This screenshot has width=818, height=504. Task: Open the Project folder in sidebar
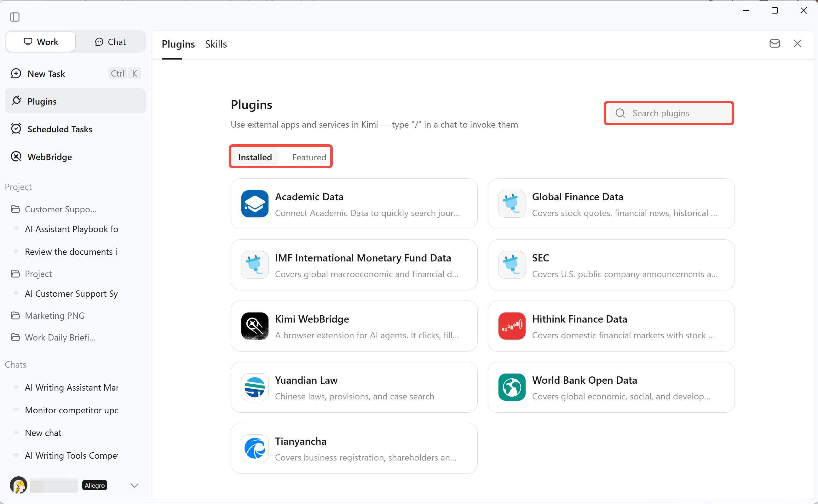tap(38, 274)
